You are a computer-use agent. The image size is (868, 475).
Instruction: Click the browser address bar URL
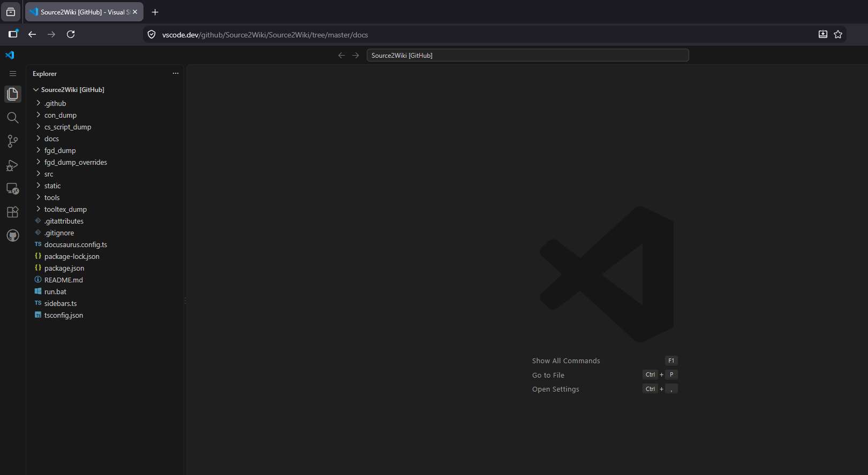[265, 35]
